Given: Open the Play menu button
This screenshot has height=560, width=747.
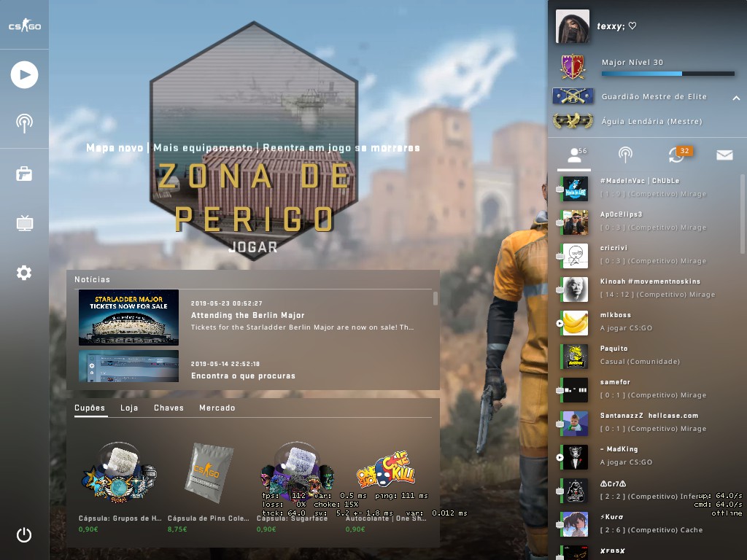Looking at the screenshot, I should 24,75.
